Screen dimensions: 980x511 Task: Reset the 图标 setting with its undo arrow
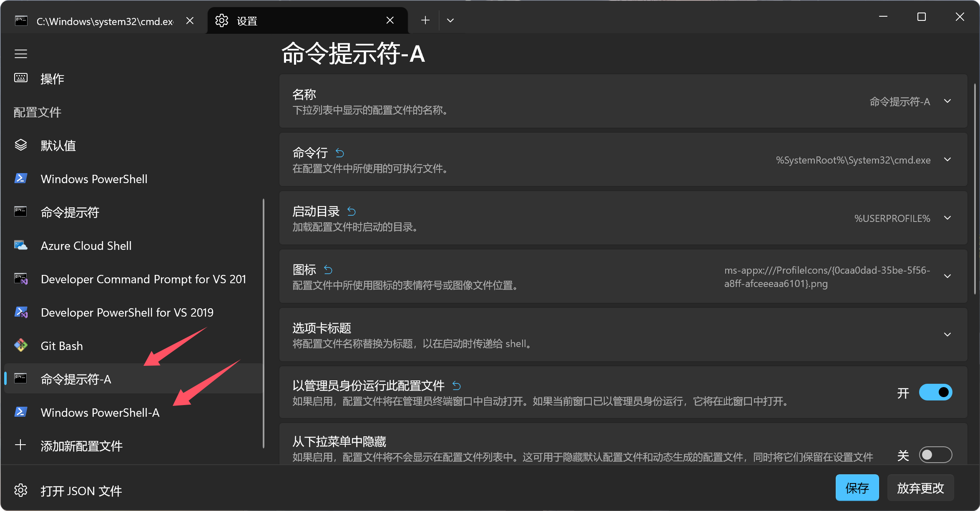point(328,270)
